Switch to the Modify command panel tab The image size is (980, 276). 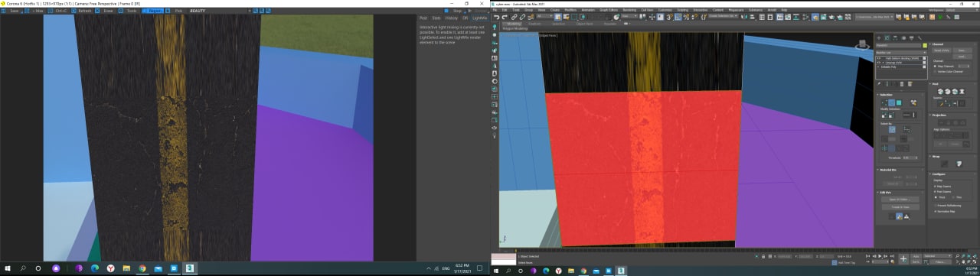click(887, 37)
